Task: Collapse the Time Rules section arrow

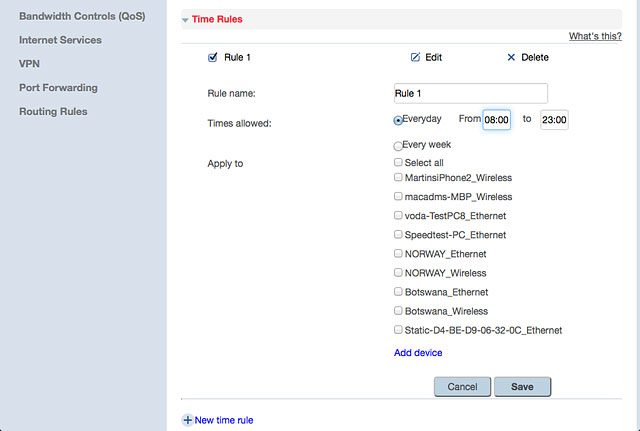Action: click(185, 20)
